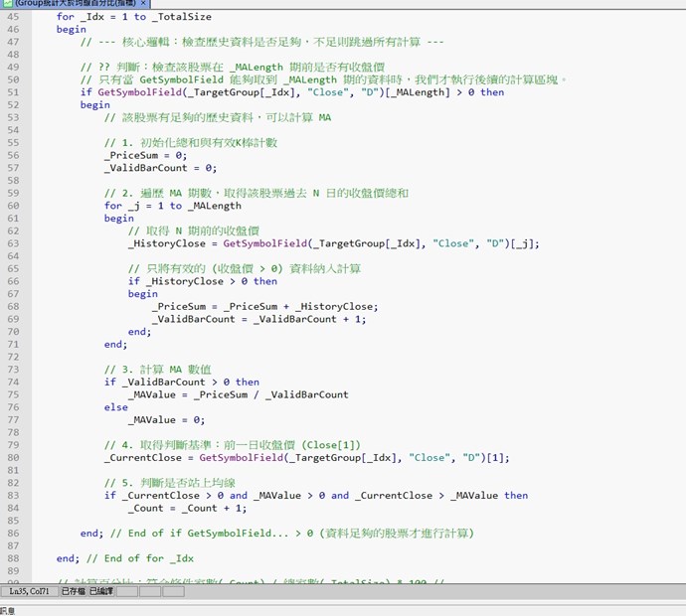Click line number 51 in the gutter
This screenshot has width=686, height=616.
point(13,92)
